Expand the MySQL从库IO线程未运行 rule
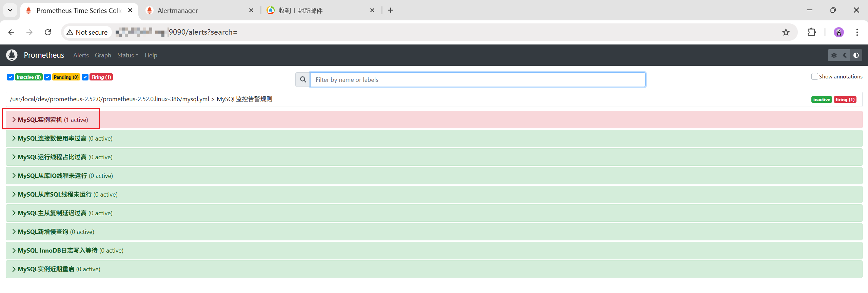Image resolution: width=868 pixels, height=293 pixels. 434,176
